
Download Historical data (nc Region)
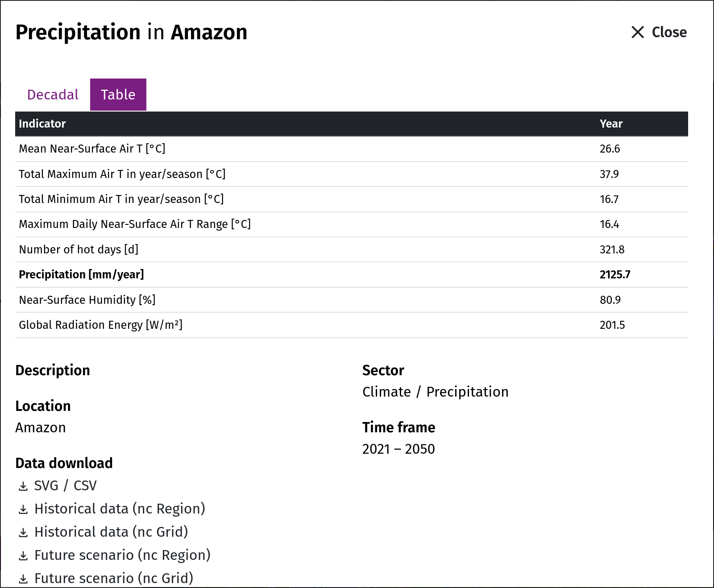pyautogui.click(x=120, y=509)
